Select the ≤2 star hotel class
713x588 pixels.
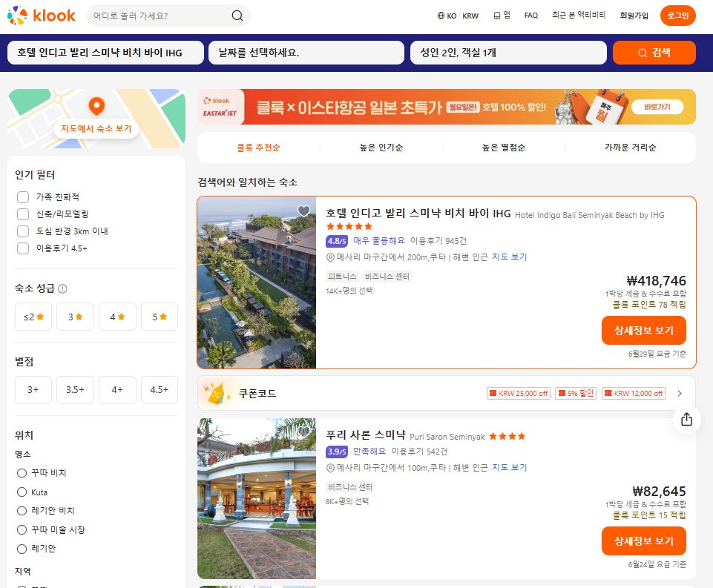coord(33,317)
